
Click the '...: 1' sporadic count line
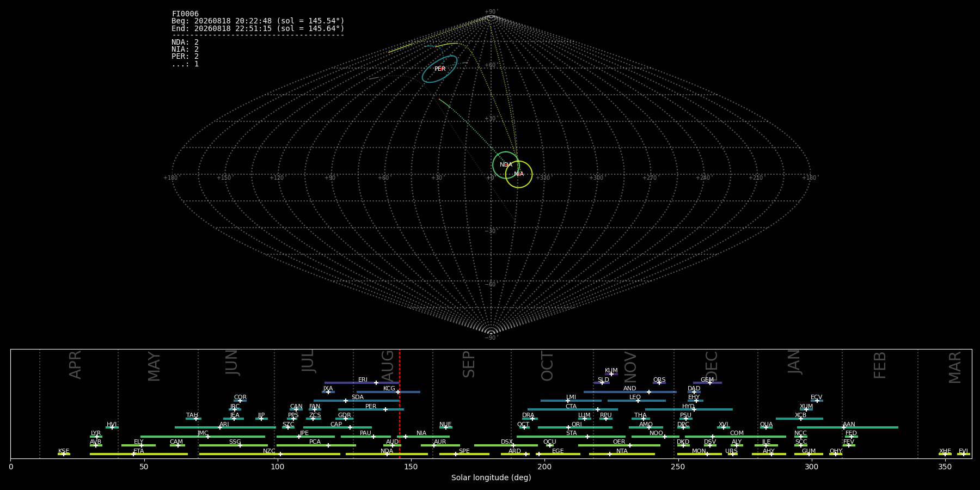(185, 64)
